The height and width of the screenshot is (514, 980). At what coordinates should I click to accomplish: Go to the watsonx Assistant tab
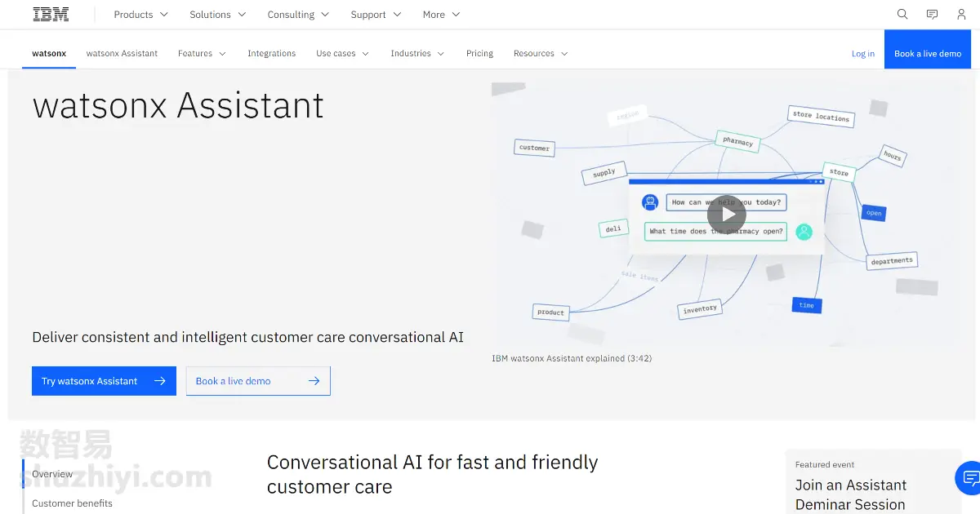coord(122,53)
